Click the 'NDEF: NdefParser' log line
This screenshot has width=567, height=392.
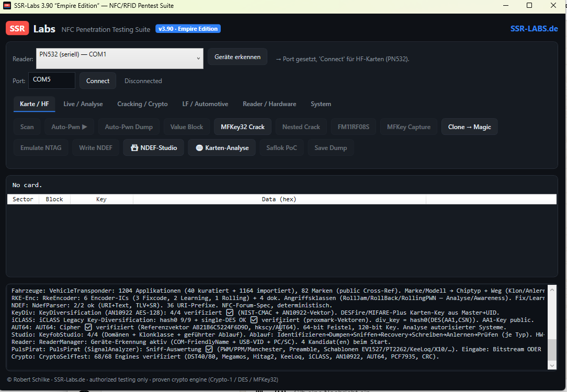pyautogui.click(x=172, y=305)
